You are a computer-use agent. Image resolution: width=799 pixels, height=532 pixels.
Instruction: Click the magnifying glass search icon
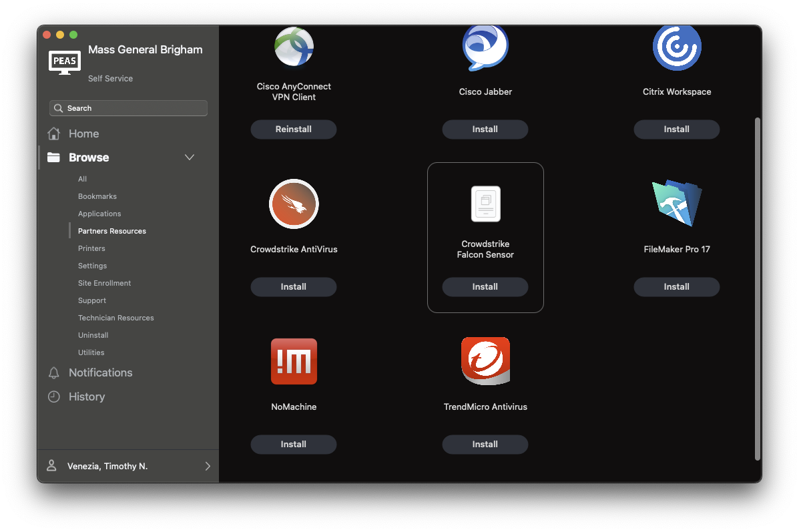[59, 108]
